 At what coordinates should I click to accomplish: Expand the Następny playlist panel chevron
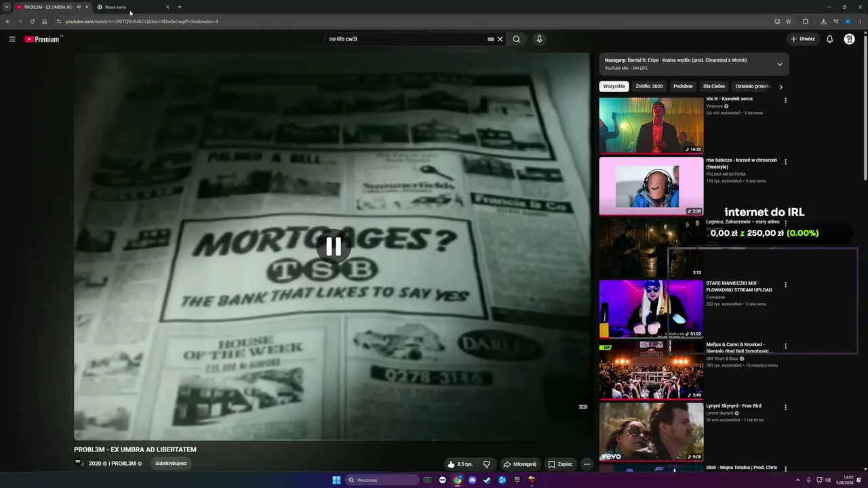coord(780,64)
